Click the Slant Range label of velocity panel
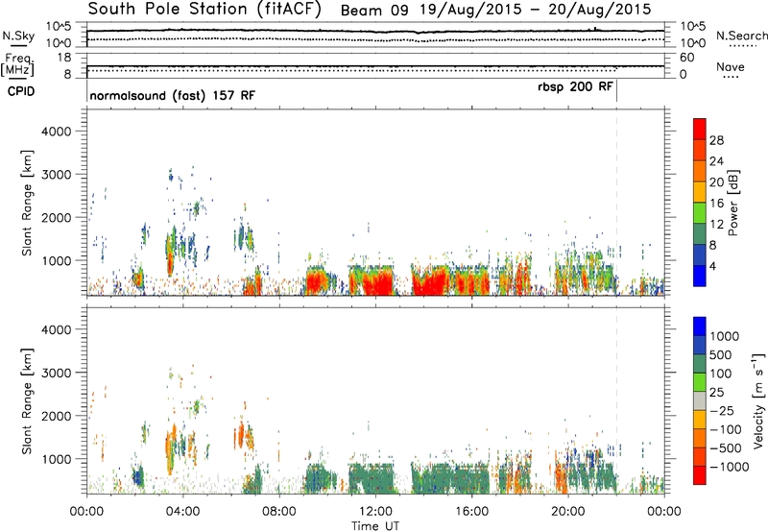 click(x=27, y=401)
